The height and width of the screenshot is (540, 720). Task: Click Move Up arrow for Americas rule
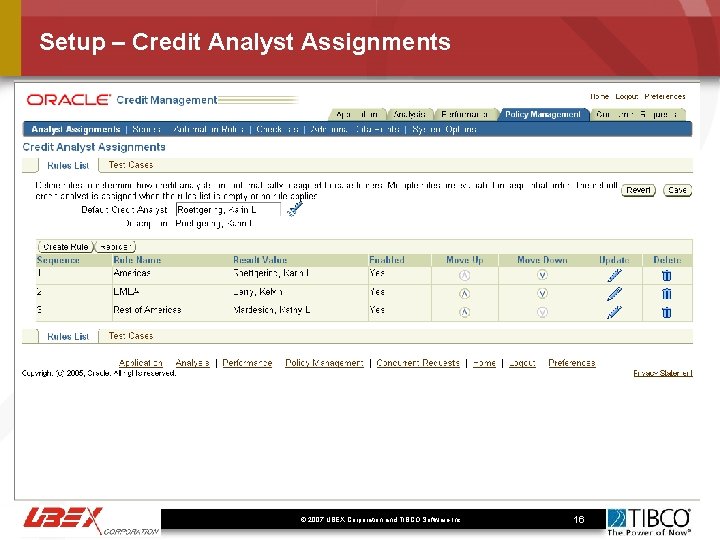464,275
